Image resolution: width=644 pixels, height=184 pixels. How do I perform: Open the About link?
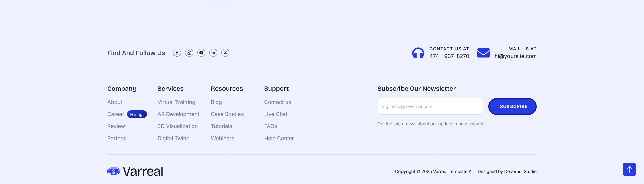coord(115,102)
